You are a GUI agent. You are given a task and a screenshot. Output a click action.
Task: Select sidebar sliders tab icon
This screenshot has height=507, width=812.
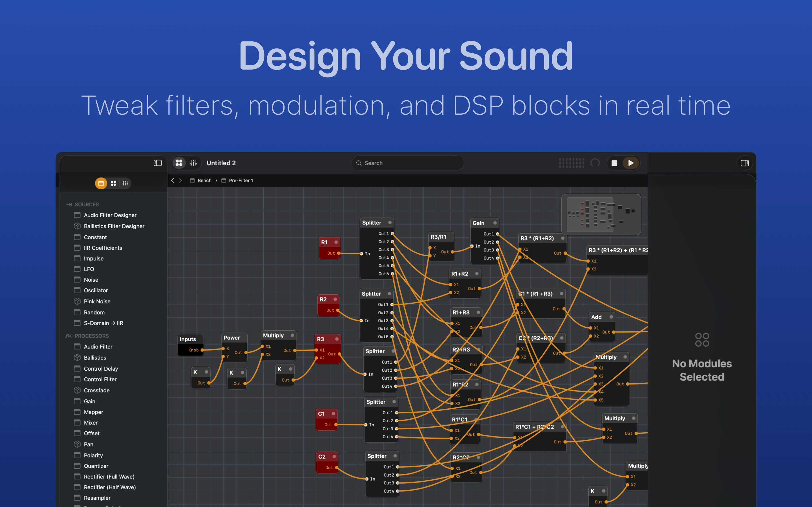click(x=125, y=183)
